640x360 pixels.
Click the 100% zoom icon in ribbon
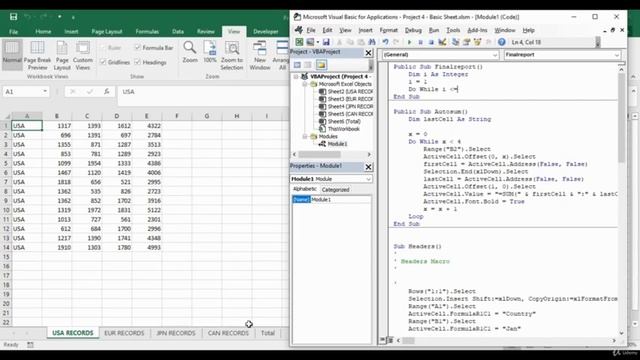[210, 52]
